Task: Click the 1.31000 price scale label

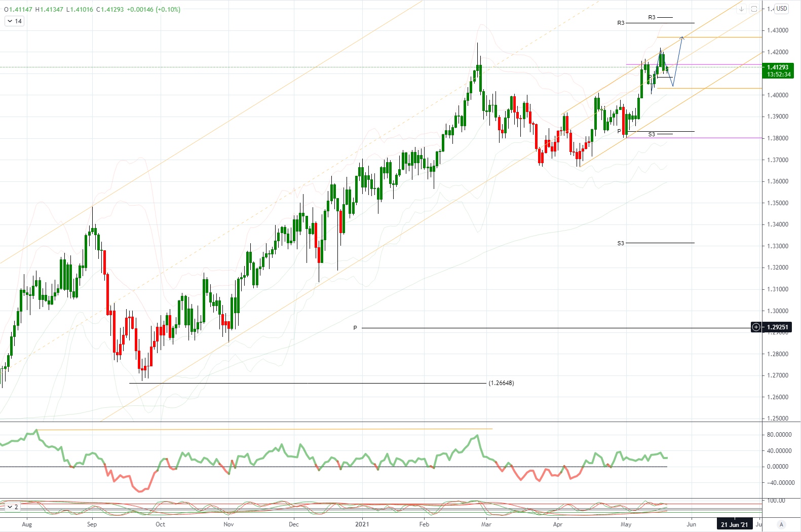Action: [778, 289]
